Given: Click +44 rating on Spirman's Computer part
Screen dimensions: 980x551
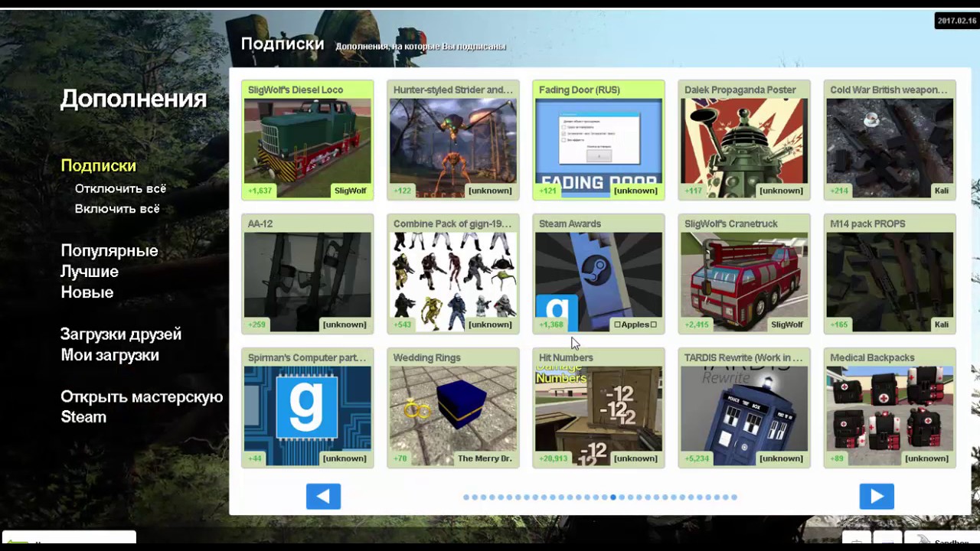Looking at the screenshot, I should pos(255,458).
